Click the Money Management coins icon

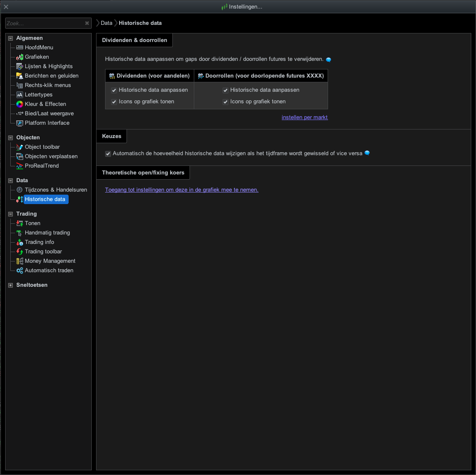[x=19, y=261]
